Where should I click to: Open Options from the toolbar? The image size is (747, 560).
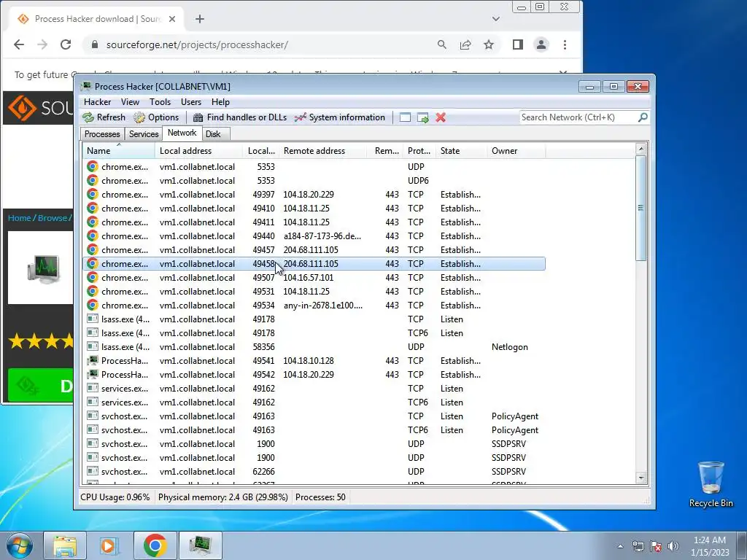coord(156,117)
